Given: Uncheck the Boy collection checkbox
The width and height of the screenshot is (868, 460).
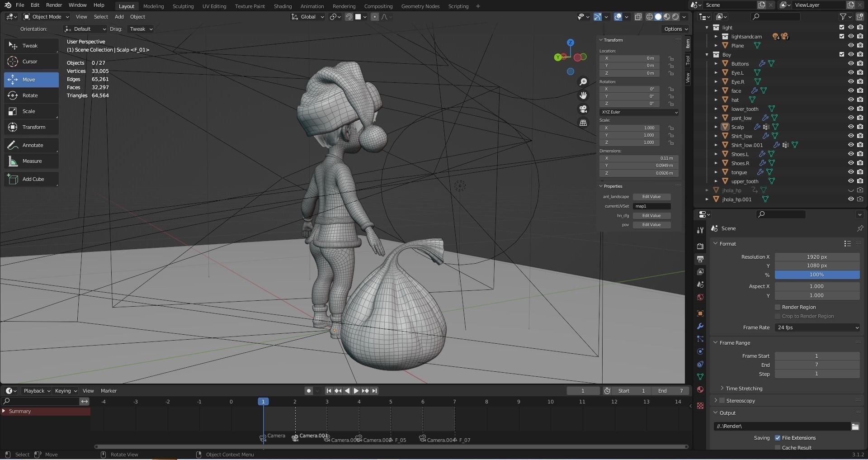Looking at the screenshot, I should (842, 55).
